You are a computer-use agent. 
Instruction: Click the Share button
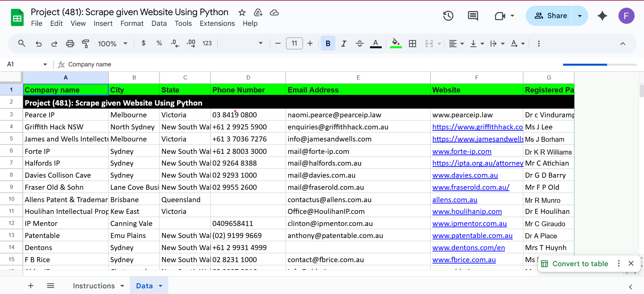point(551,16)
